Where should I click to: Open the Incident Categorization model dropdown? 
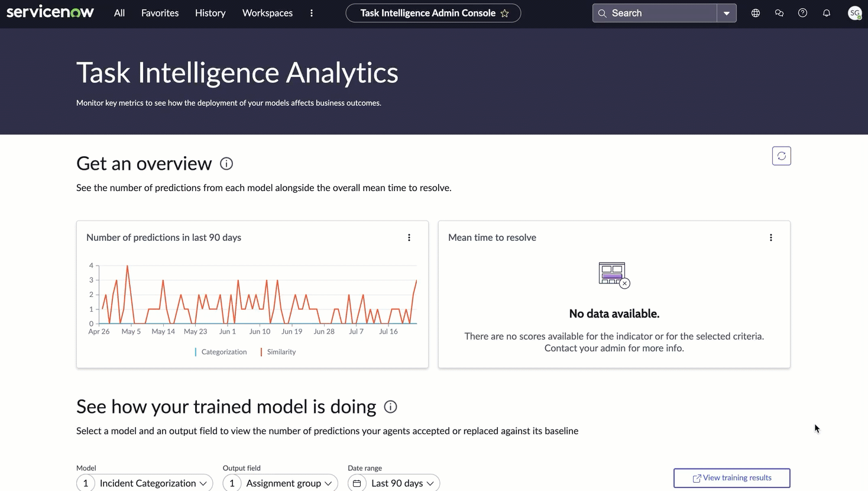[145, 483]
